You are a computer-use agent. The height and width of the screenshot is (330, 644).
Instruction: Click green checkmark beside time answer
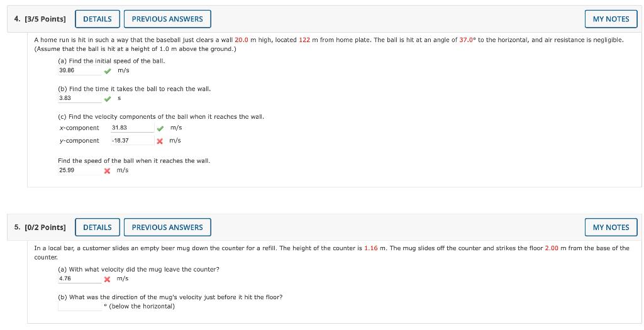pyautogui.click(x=107, y=99)
